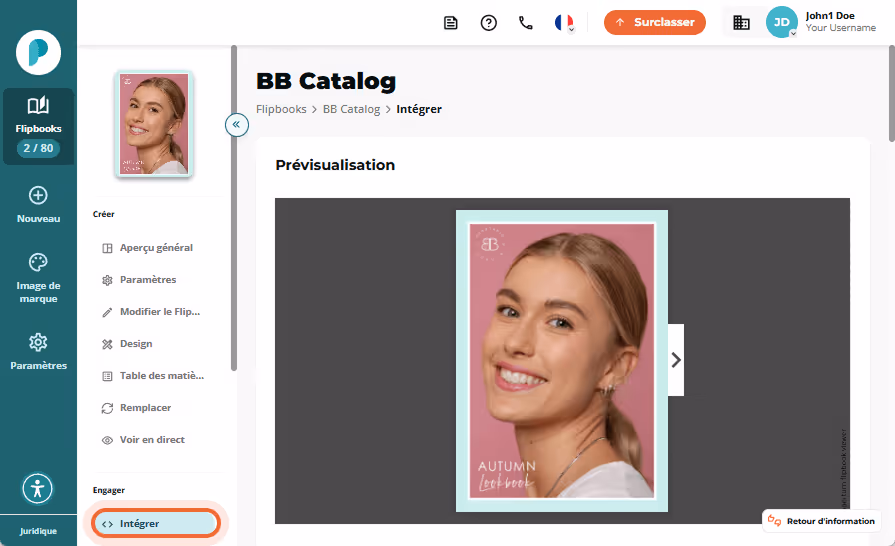This screenshot has height=546, width=895.
Task: Click the Design tools icon
Action: (107, 344)
